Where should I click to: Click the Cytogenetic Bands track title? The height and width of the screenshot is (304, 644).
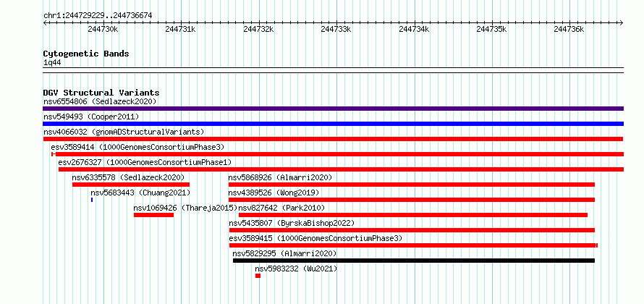pos(86,54)
